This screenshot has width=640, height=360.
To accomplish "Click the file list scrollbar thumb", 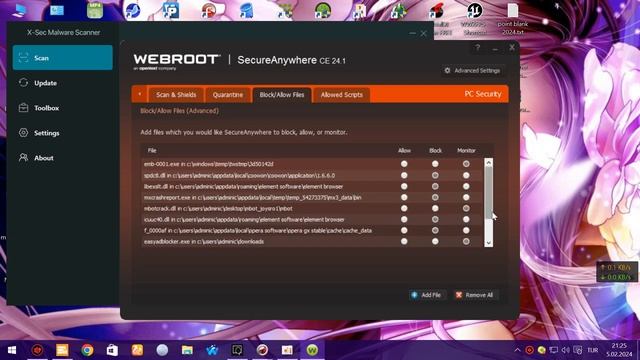I will (489, 193).
